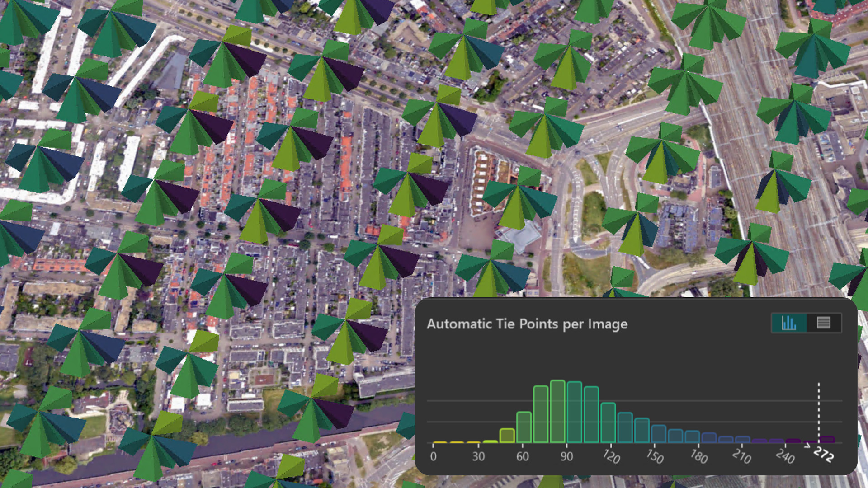Switch to the table list view
868x488 pixels.
pos(823,323)
